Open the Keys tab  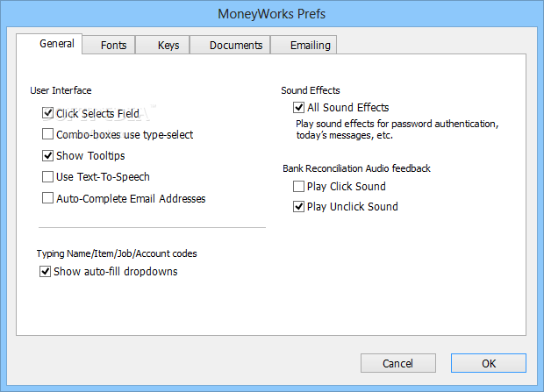coord(162,45)
